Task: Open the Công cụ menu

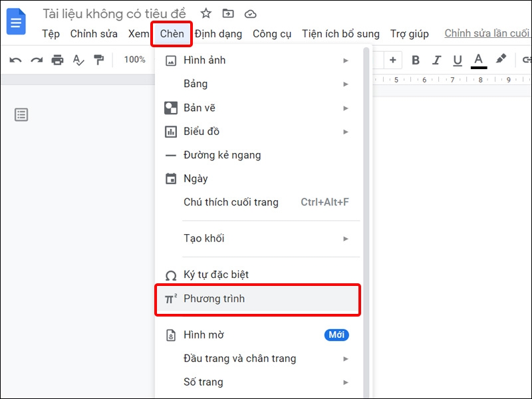Action: 272,34
